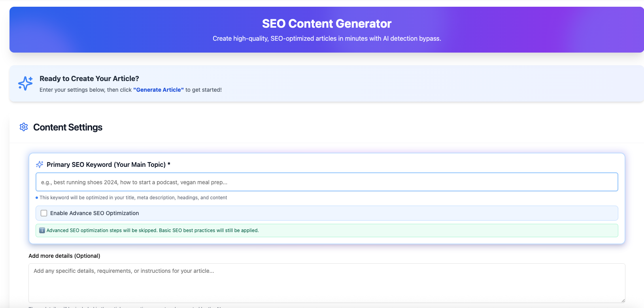Click the Enable Advance SEO Optimization label
The height and width of the screenshot is (308, 644).
point(94,213)
